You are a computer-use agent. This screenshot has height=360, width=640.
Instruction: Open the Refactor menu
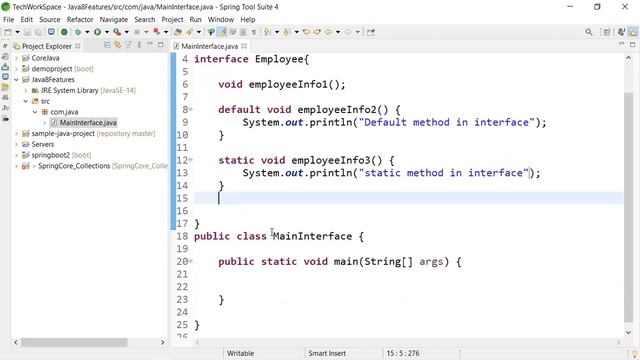[80, 20]
